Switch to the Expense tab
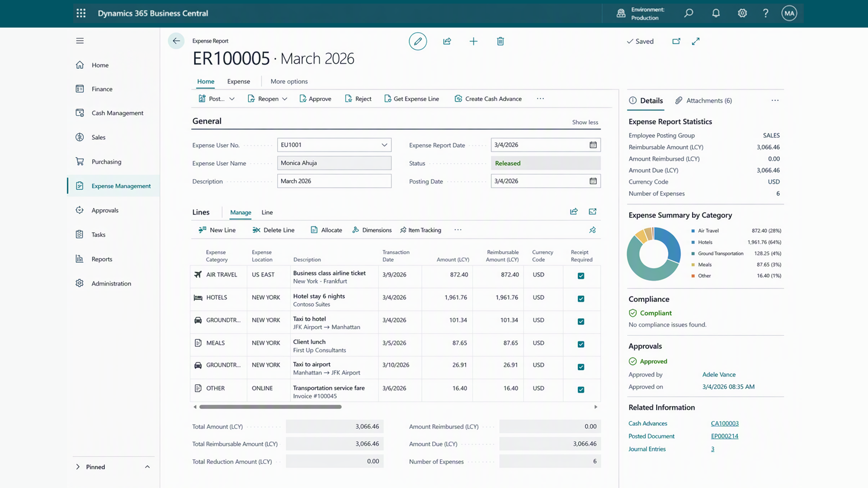 coord(239,81)
